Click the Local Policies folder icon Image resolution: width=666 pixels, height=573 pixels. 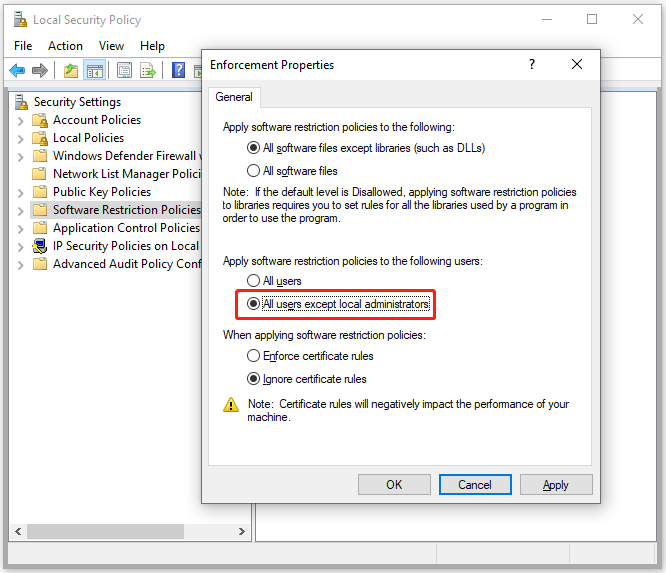coord(40,138)
